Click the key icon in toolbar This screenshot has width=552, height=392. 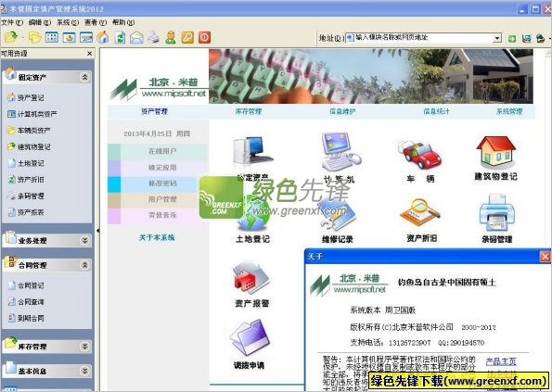187,37
